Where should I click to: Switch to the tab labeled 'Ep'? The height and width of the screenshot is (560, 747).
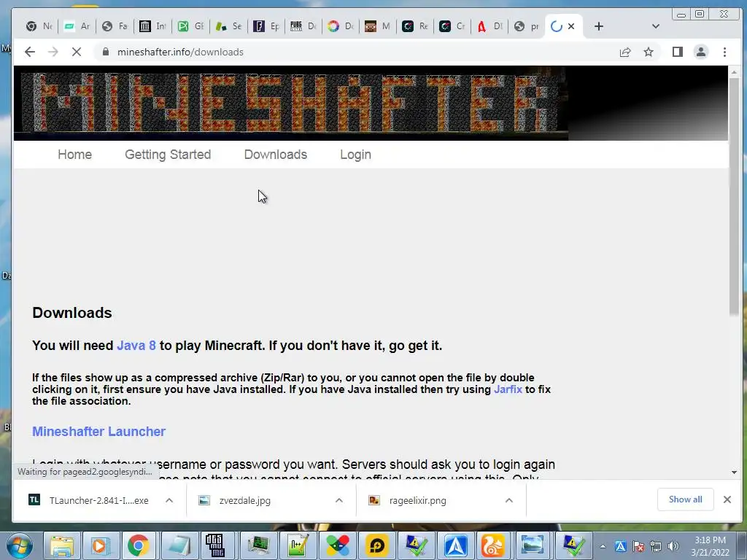tap(266, 26)
